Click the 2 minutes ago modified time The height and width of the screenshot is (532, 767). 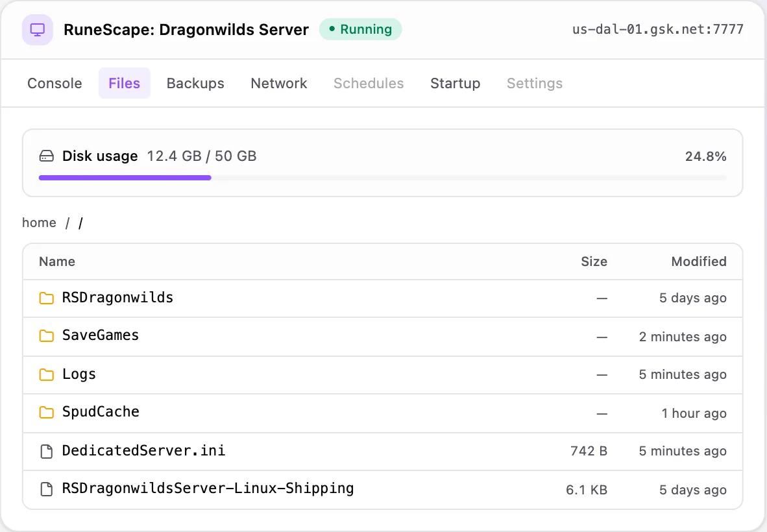(683, 337)
